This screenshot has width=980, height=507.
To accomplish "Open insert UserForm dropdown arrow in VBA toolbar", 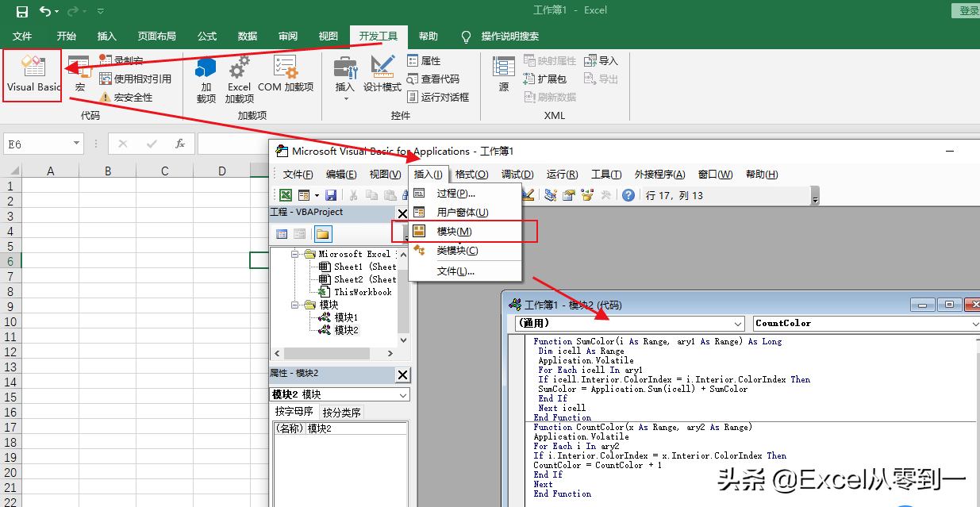I will tap(317, 195).
